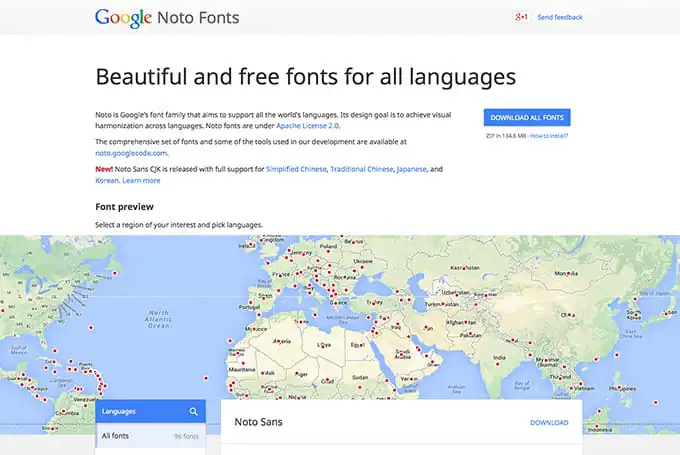Open the Traditional Chinese link
The image size is (680, 455).
362,169
